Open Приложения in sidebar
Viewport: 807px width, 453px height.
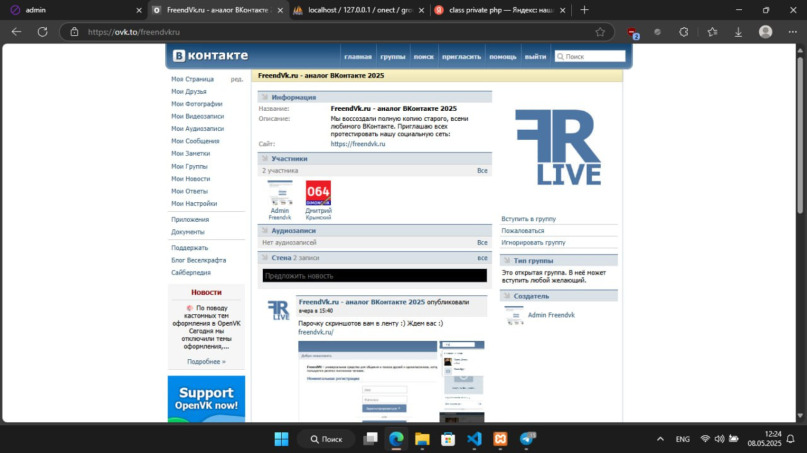click(190, 219)
